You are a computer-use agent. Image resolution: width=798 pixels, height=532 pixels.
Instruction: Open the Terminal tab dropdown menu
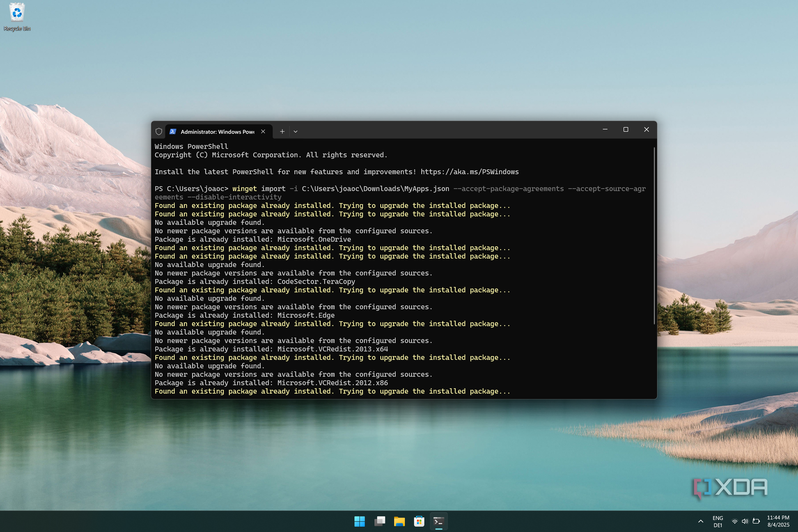pyautogui.click(x=295, y=131)
